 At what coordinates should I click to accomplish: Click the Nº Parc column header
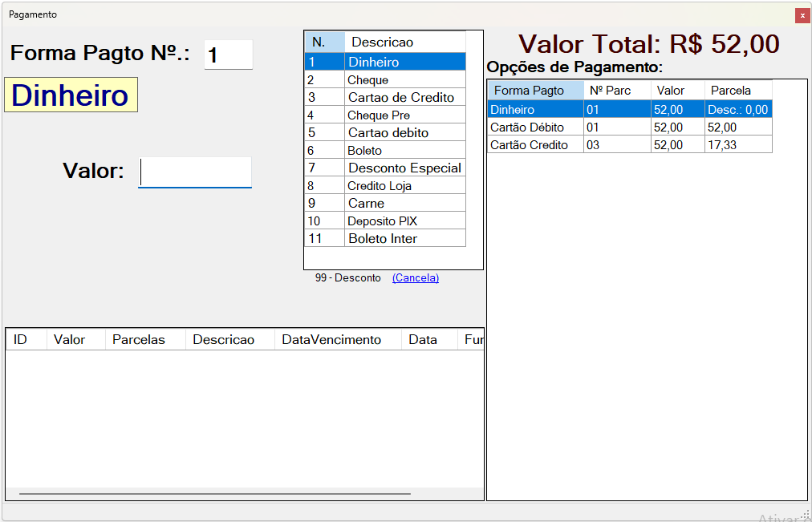tap(610, 91)
